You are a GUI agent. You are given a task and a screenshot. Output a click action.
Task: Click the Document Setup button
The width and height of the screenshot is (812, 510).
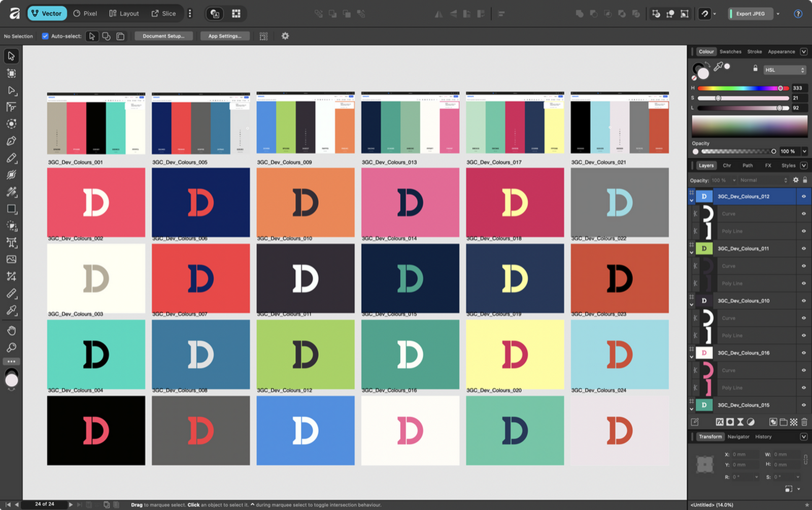(x=163, y=36)
